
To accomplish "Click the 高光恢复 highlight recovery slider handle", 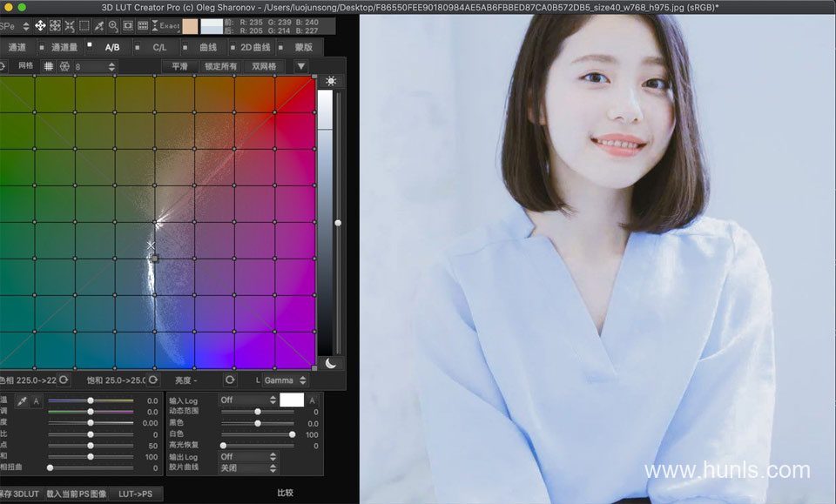I will tap(224, 446).
